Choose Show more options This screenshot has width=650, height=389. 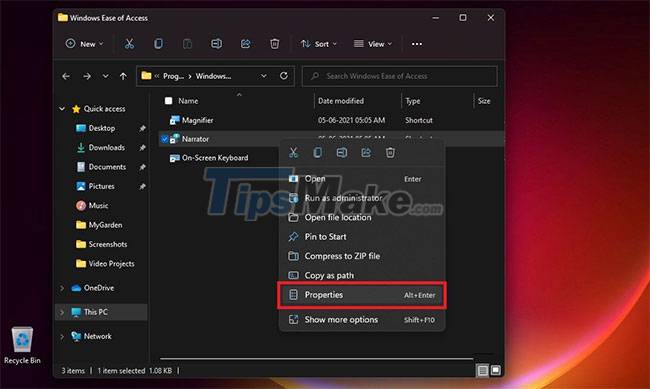[x=362, y=320]
